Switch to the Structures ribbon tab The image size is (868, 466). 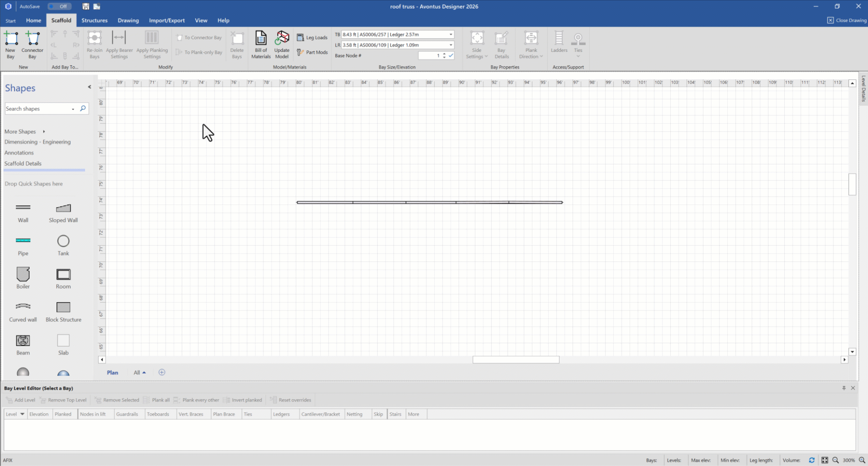click(94, 21)
